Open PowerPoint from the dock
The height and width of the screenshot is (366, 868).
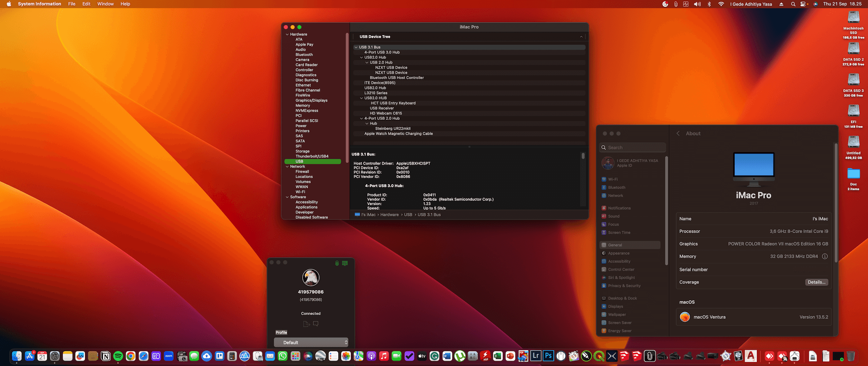[x=510, y=356]
